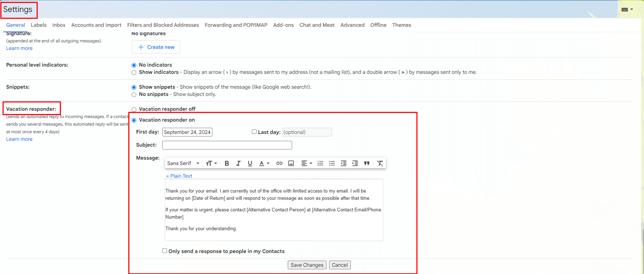Image resolution: width=644 pixels, height=274 pixels.
Task: Select the No snippets option
Action: tap(134, 94)
